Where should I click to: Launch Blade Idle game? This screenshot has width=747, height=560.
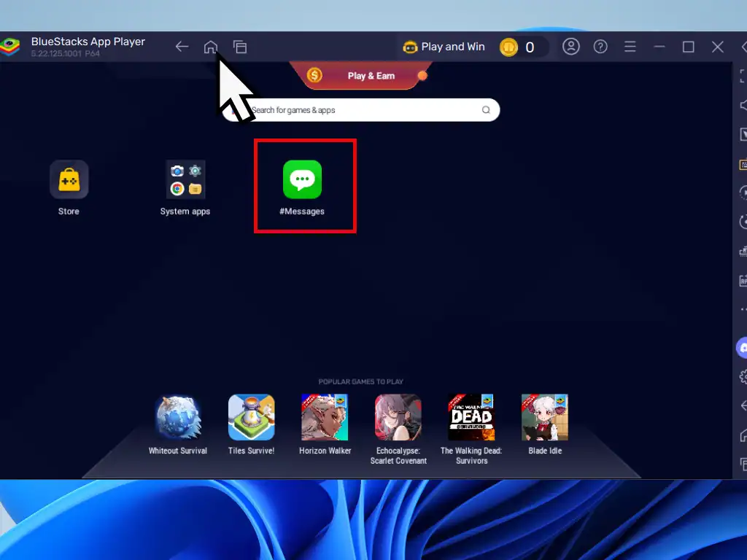[x=544, y=418]
